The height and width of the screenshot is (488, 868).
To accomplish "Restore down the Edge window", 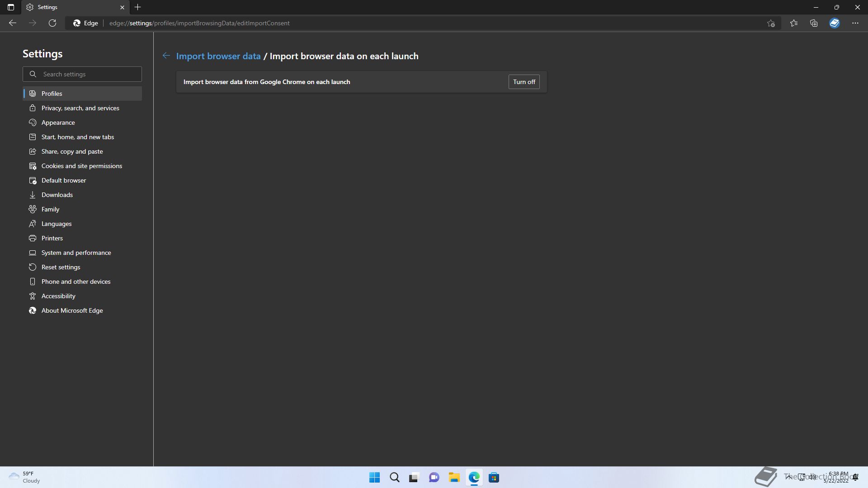I will [837, 7].
